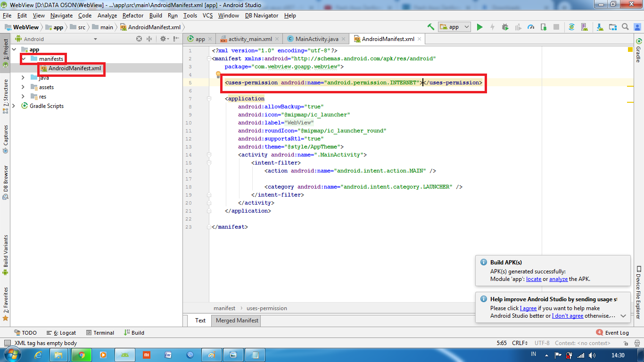Image resolution: width=644 pixels, height=362 pixels.
Task: Open the Android Profiler gauge icon
Action: [531, 27]
